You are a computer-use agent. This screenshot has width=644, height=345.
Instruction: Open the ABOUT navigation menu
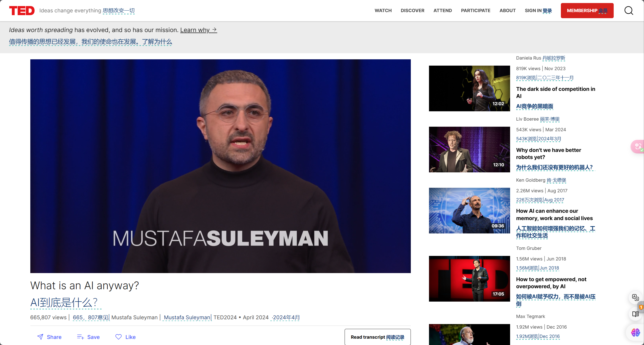[x=507, y=11]
